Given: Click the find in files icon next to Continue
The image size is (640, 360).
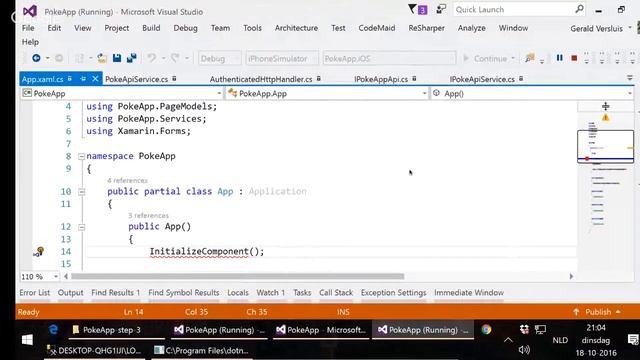Looking at the screenshot, I should 530,58.
